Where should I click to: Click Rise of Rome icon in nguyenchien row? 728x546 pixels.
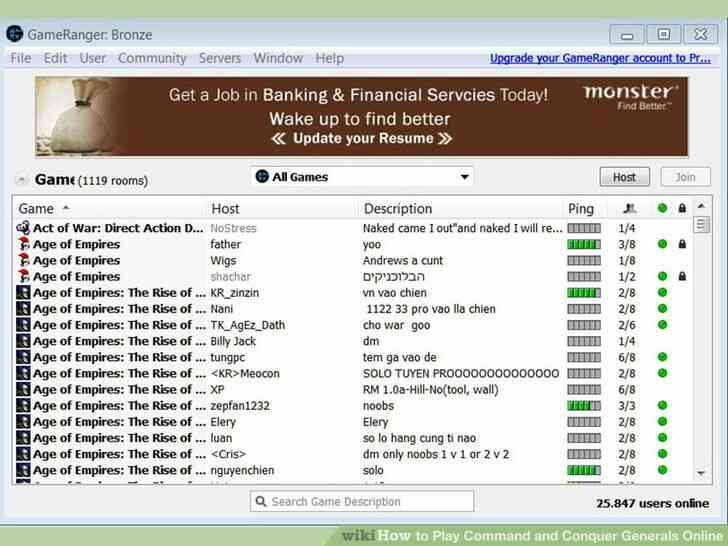[23, 470]
